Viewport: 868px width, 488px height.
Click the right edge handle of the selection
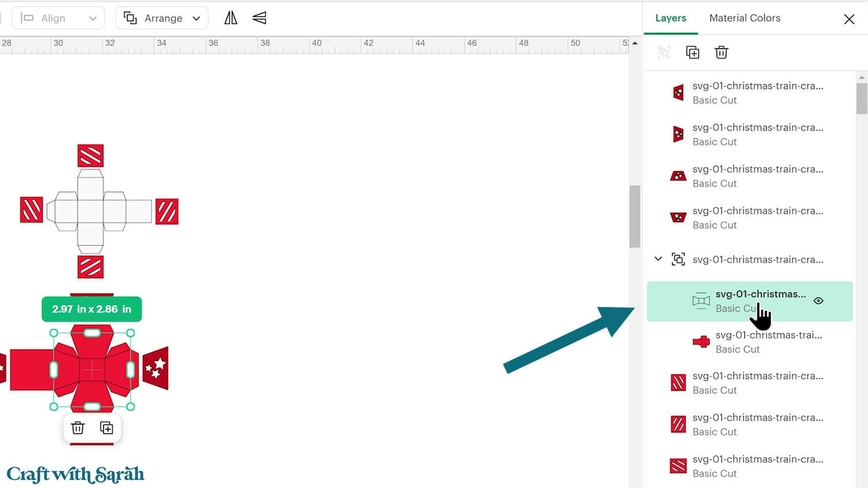point(131,369)
